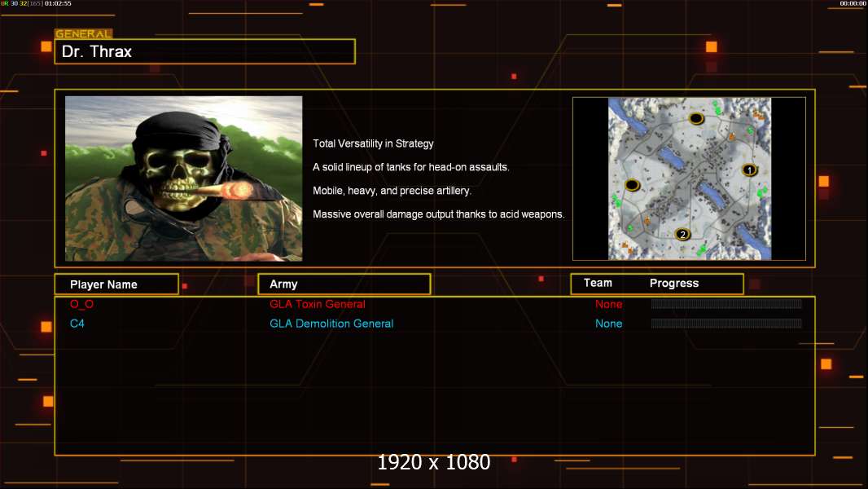Click the Team column header

598,283
